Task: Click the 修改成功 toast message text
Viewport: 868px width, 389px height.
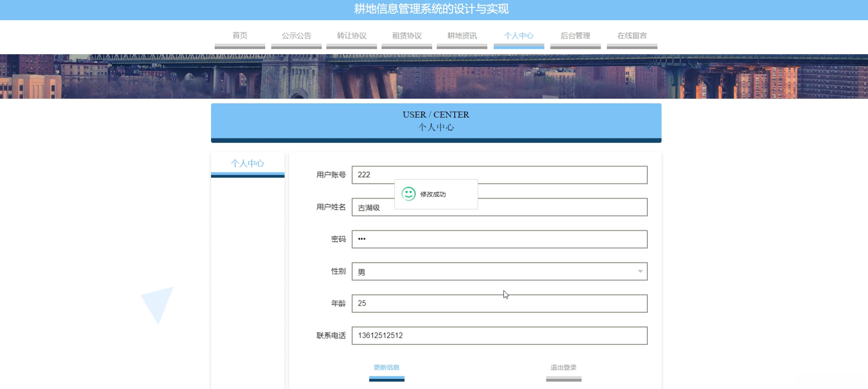Action: coord(433,194)
